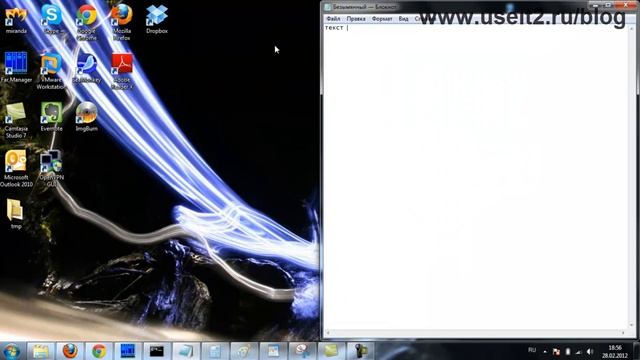Select the Far Manager desktop icon

tap(16, 68)
